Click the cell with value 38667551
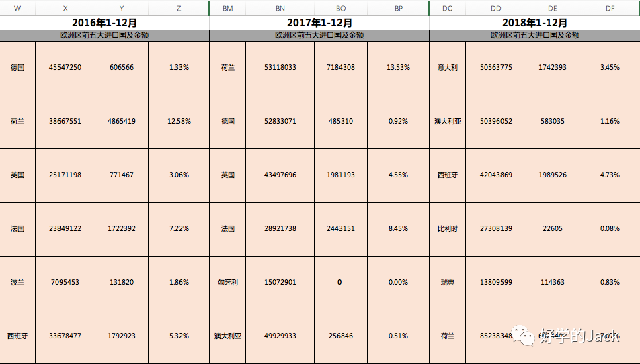The image size is (640, 364). click(x=65, y=122)
